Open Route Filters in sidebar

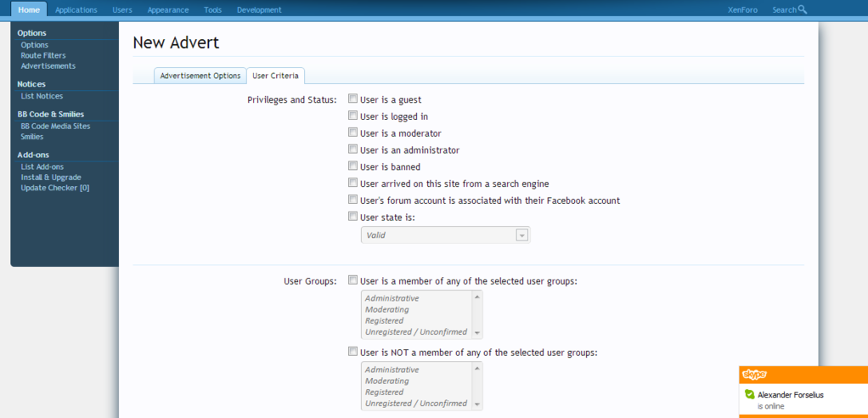click(x=43, y=55)
